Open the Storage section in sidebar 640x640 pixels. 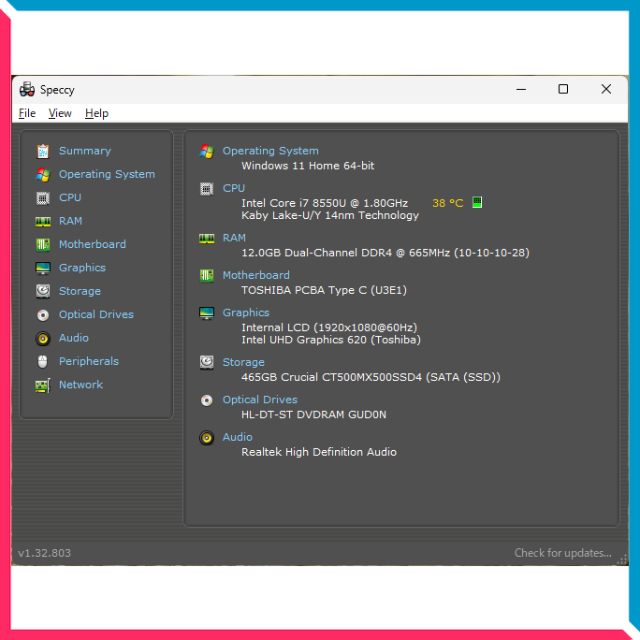(80, 291)
